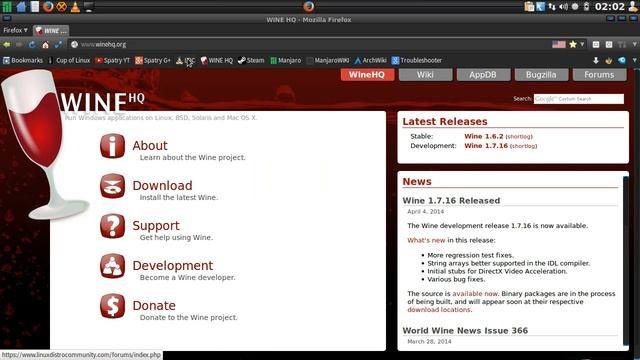Screen dimensions: 640x360
Task: Open the WINE HQ bookmark
Action: point(216,60)
